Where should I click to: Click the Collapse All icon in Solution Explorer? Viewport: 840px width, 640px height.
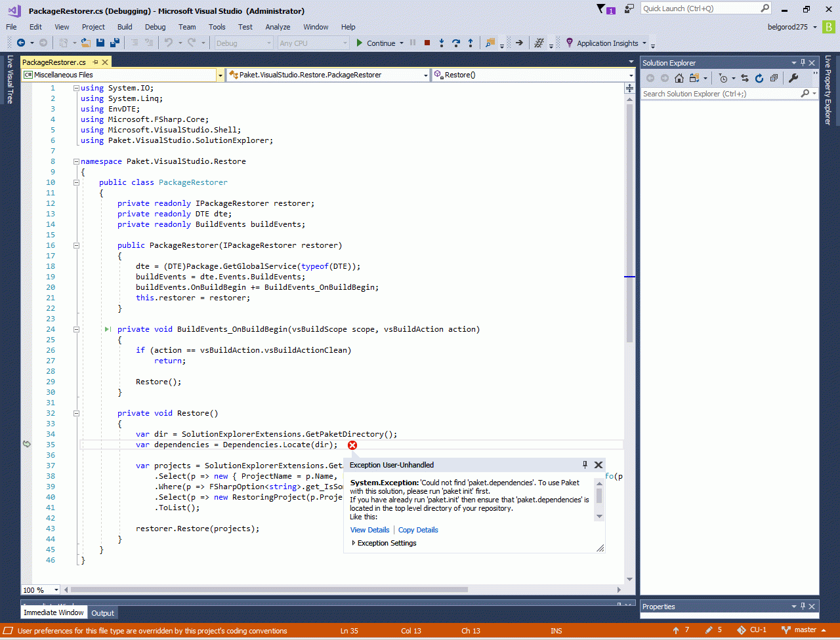[x=774, y=78]
